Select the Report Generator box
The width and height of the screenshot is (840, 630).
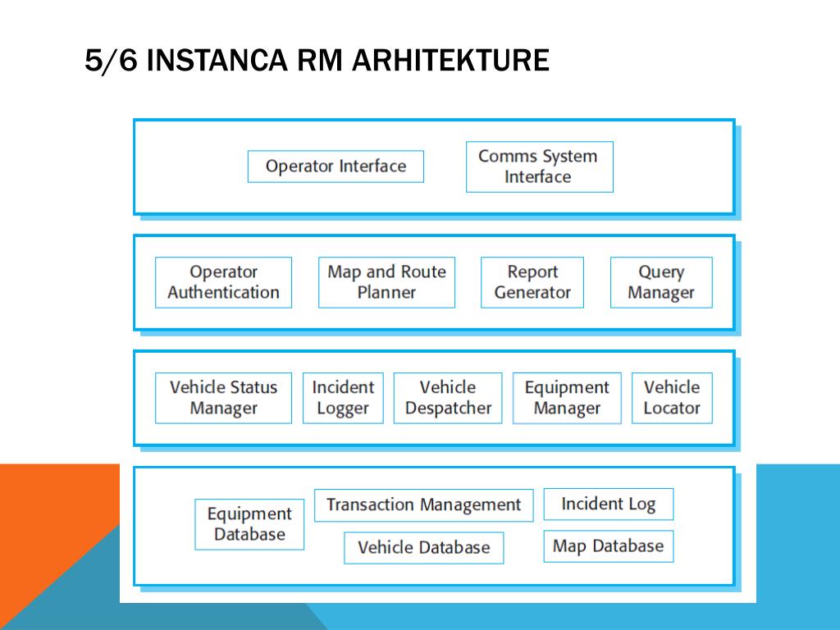pos(532,282)
